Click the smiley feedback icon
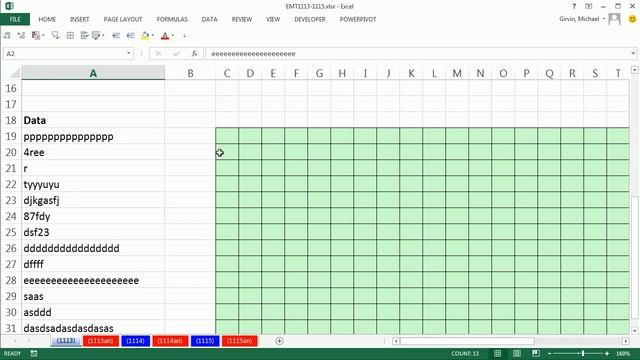The width and height of the screenshot is (640, 360). 632,19
